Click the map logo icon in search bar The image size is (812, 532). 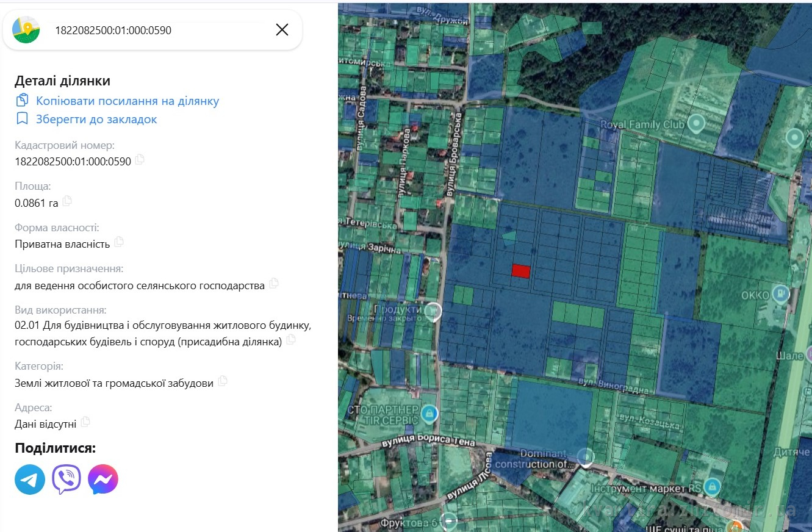(26, 30)
